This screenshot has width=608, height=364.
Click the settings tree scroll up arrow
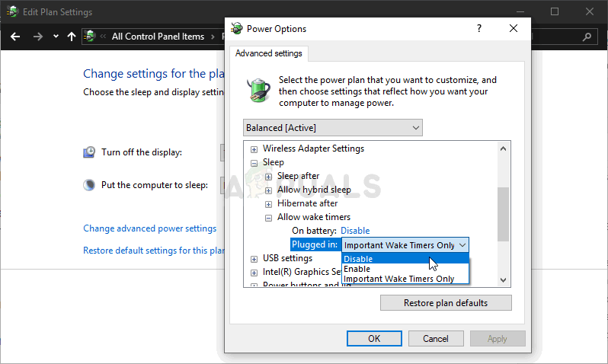point(504,148)
